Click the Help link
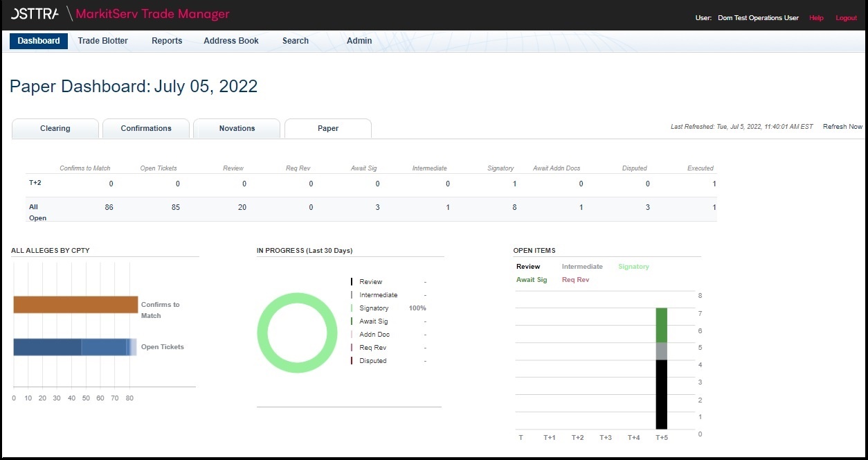868x460 pixels. point(817,18)
